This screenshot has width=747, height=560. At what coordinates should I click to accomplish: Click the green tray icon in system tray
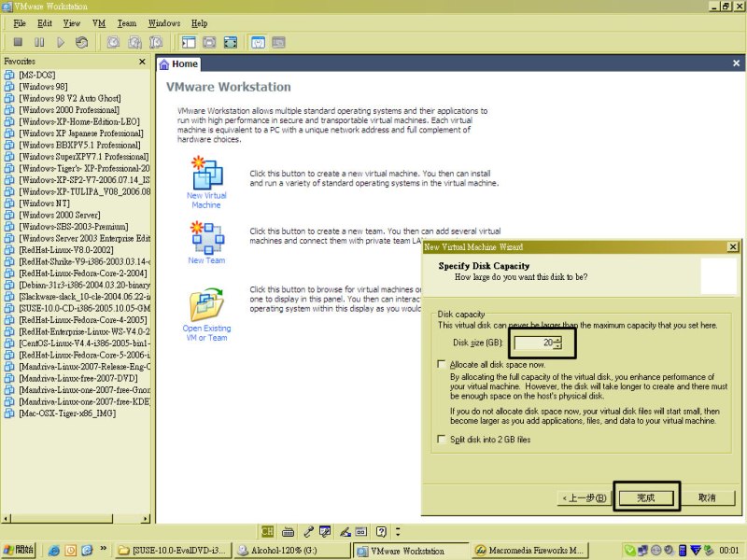[629, 551]
